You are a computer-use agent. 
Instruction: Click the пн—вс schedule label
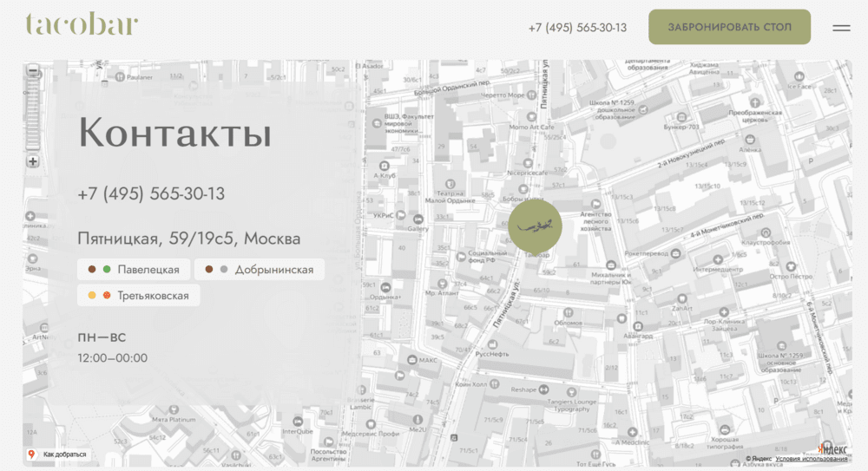tap(102, 337)
